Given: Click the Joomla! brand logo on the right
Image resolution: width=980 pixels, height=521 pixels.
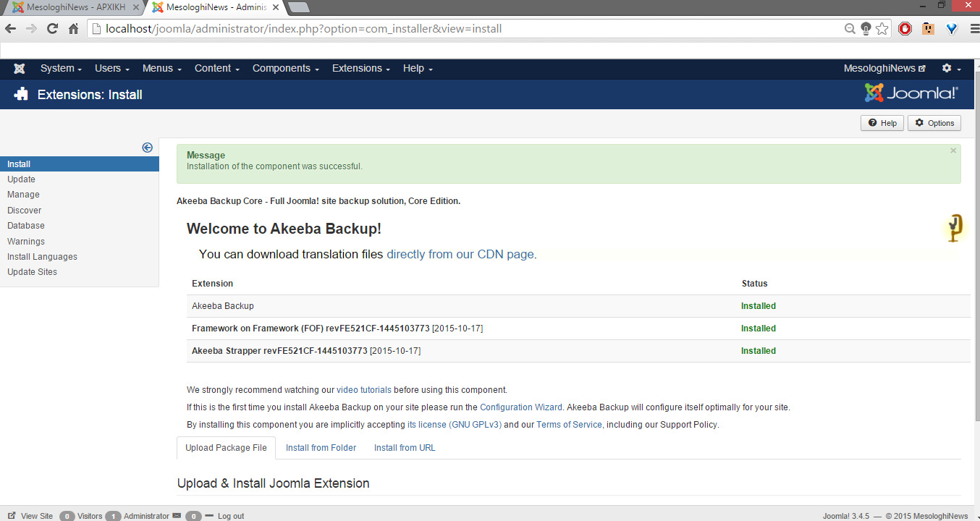Looking at the screenshot, I should click(911, 93).
